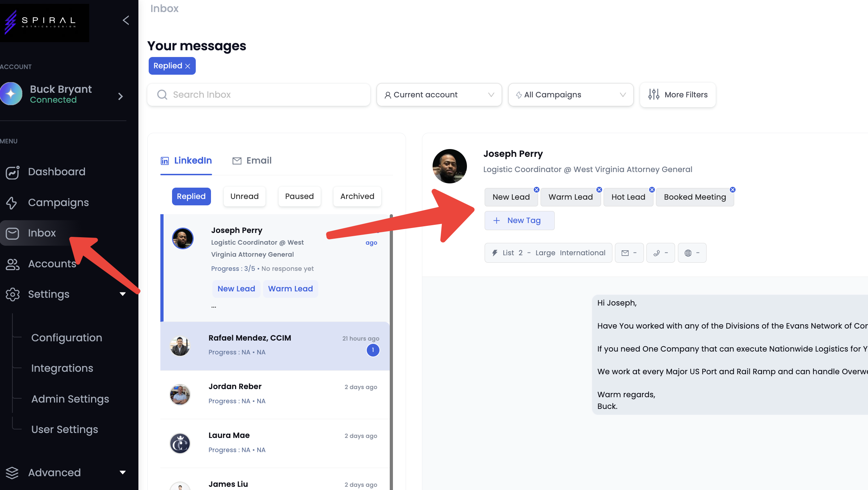Click the New Tag button
This screenshot has height=490, width=868.
coord(519,221)
